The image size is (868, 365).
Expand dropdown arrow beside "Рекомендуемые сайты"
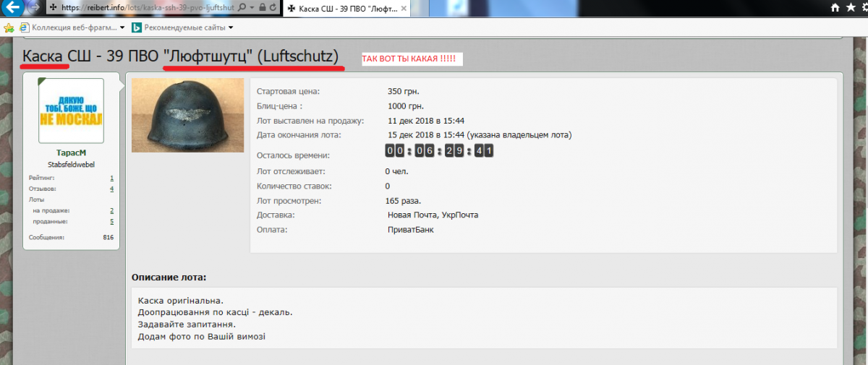pos(231,28)
